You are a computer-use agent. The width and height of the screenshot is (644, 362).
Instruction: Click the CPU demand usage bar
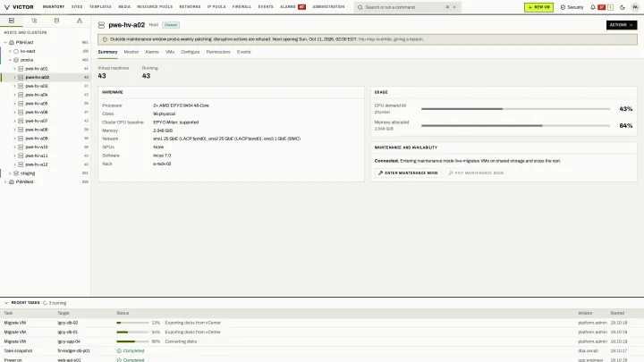pos(515,109)
